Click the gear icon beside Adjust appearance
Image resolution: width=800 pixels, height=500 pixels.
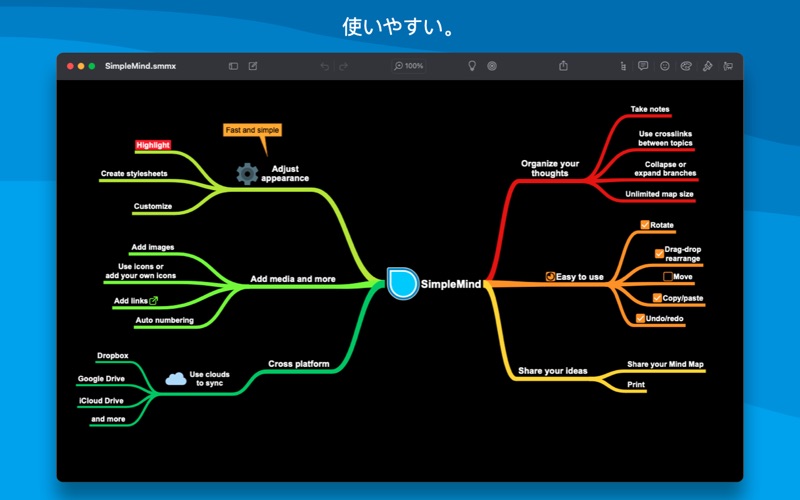(x=247, y=174)
